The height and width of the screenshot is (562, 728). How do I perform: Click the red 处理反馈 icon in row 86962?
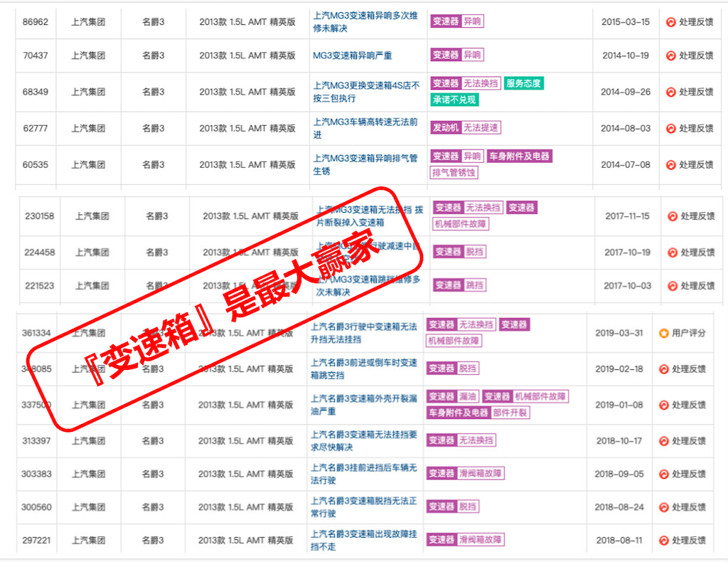tap(670, 22)
